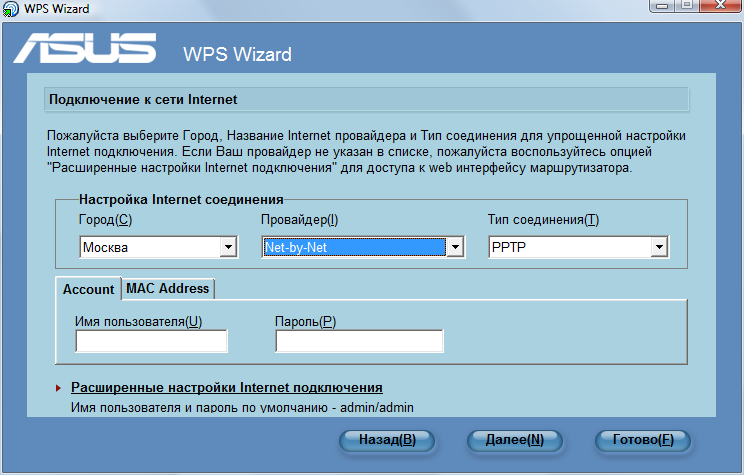
Task: Expand the Провайдер arrow next to Net-by-Net
Action: (x=455, y=247)
